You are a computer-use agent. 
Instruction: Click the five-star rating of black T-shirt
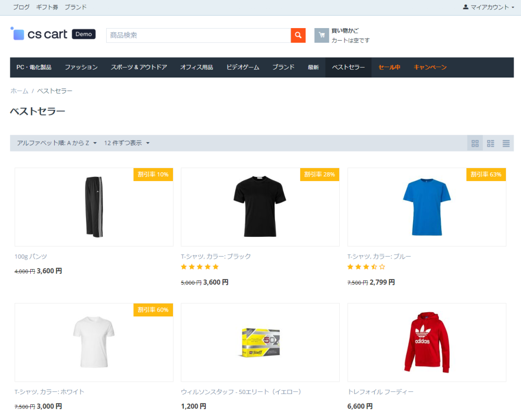(x=200, y=267)
